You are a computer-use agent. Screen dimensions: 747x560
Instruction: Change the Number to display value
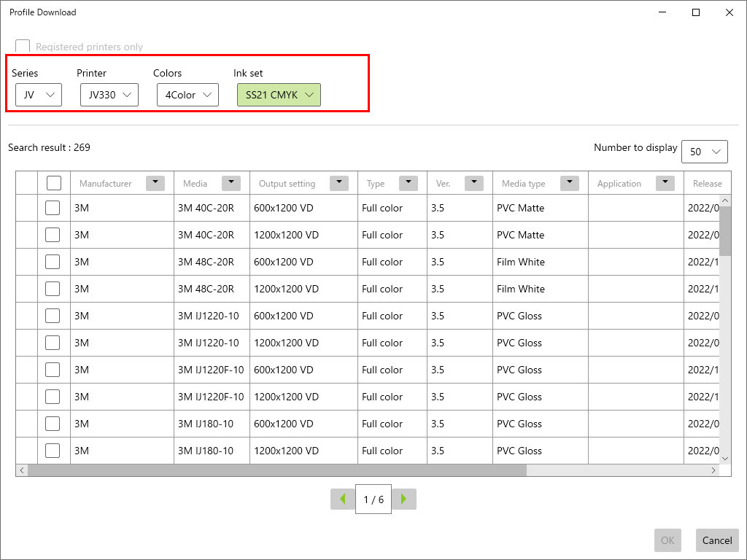click(x=705, y=151)
